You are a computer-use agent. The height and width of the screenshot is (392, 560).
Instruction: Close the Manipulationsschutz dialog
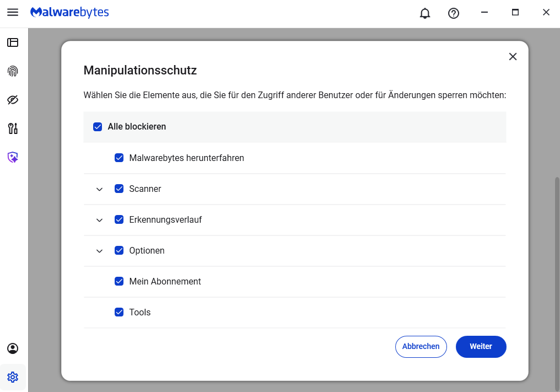(x=513, y=56)
